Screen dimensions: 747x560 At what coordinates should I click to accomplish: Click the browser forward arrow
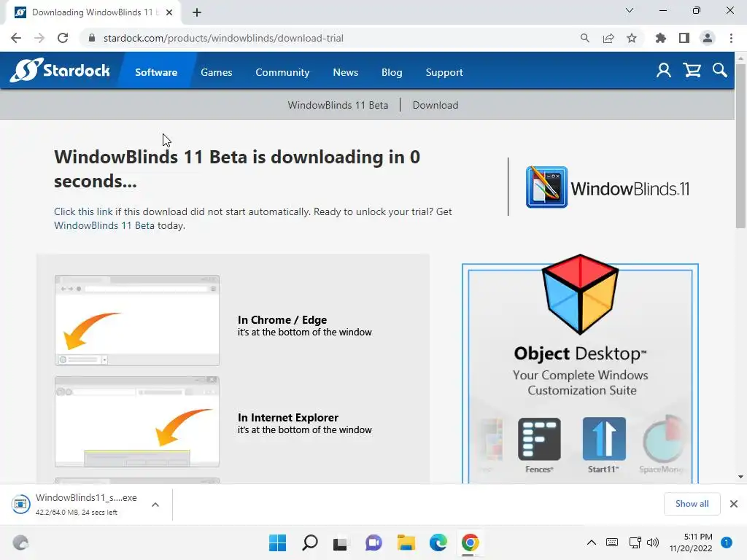(39, 38)
